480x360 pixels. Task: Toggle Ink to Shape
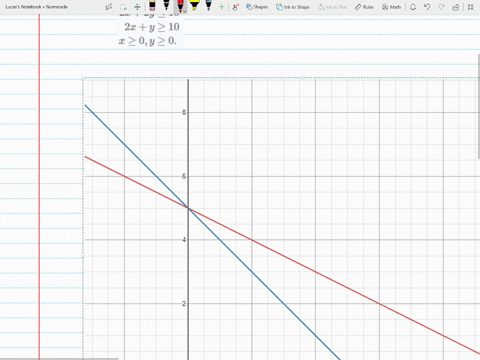[x=293, y=7]
